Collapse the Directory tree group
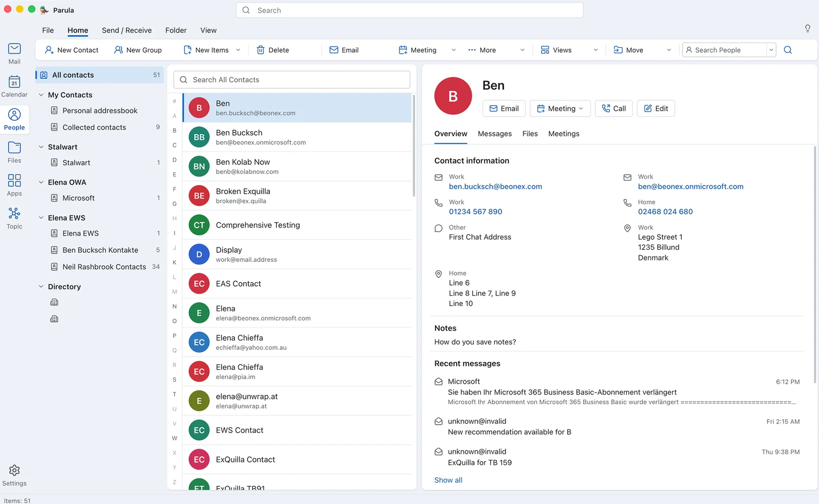 coord(41,287)
